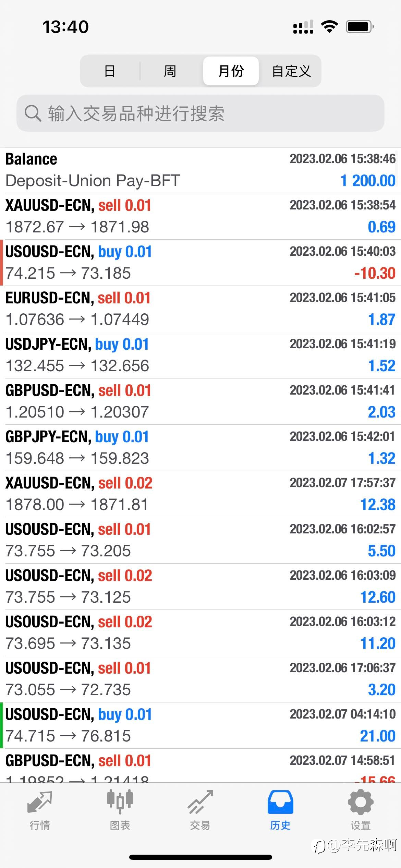401x868 pixels.
Task: Open the USOUSD-ECN buy losing -10.30 trade
Action: coord(200,263)
